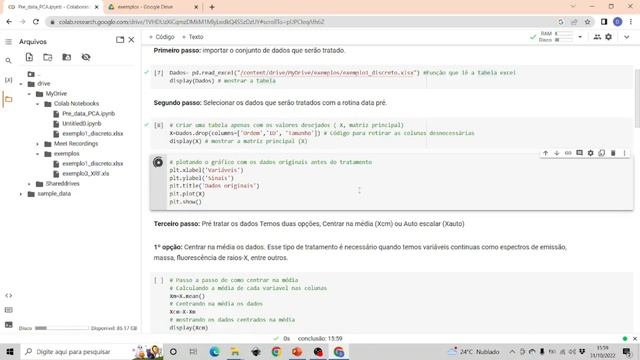Open cell editor settings gear
640x360 pixels.
coord(591,153)
